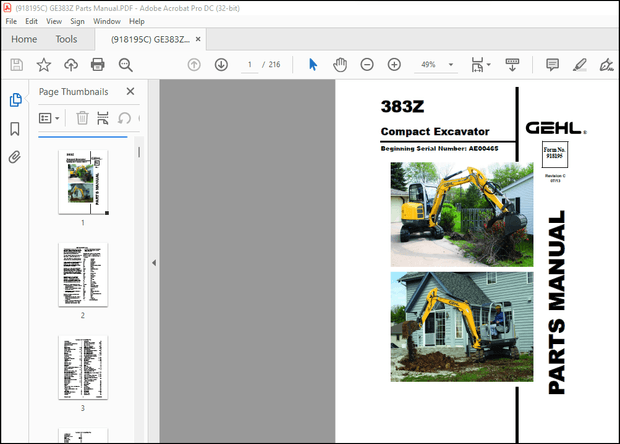
Task: Click the Save file icon
Action: (17, 65)
